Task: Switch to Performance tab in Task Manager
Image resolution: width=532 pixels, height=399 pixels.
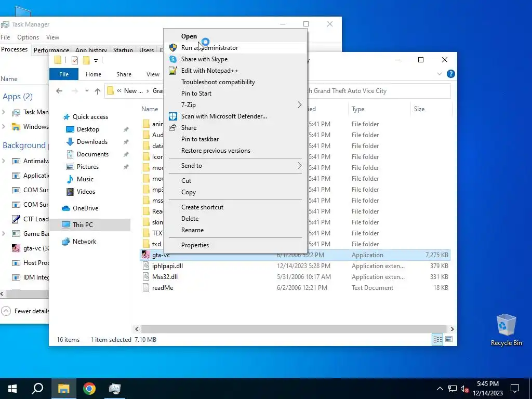Action: tap(51, 50)
